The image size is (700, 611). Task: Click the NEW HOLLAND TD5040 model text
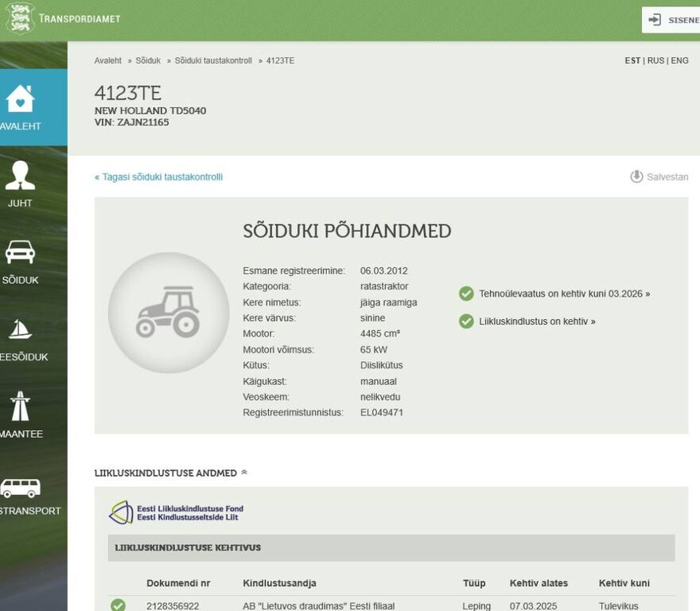(x=150, y=111)
